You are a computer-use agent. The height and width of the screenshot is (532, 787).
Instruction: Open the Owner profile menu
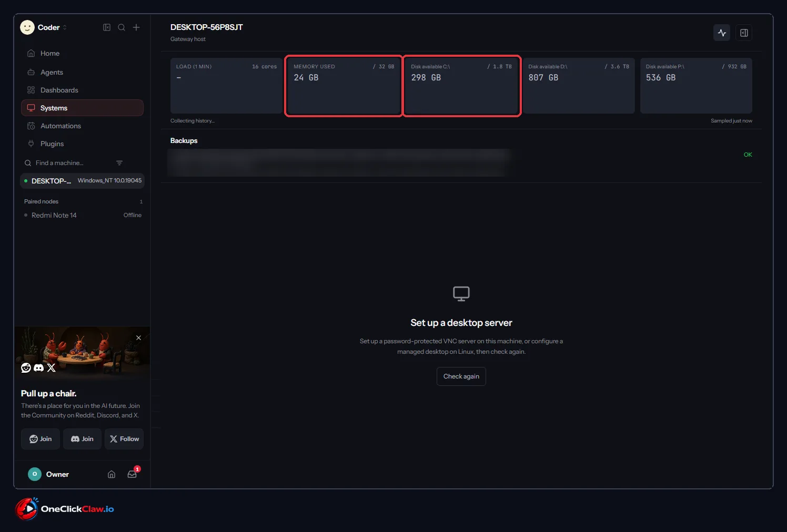[48, 474]
